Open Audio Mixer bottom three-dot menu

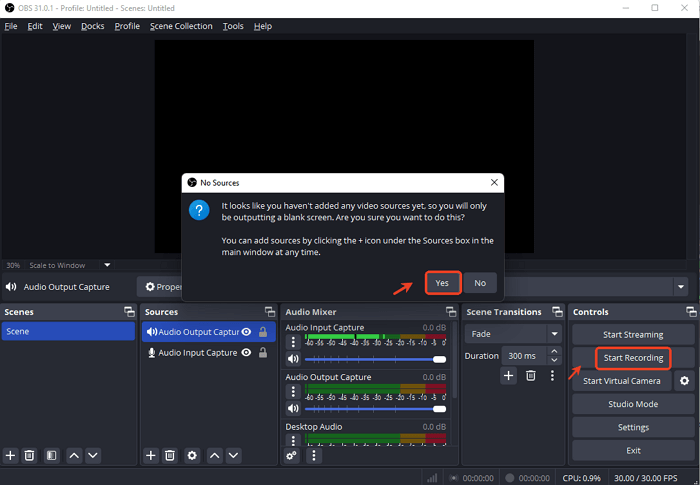314,456
